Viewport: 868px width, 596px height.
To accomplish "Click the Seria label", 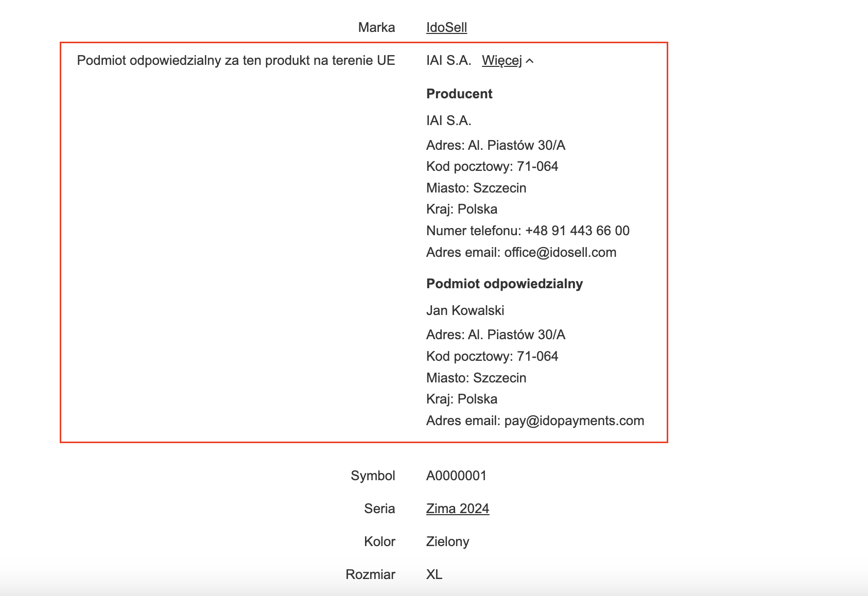I will 380,509.
